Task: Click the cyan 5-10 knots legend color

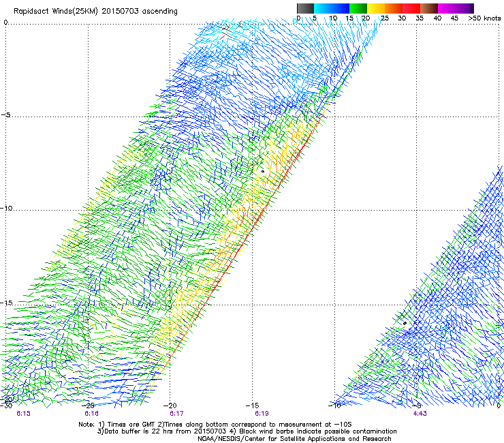Action: pos(322,8)
